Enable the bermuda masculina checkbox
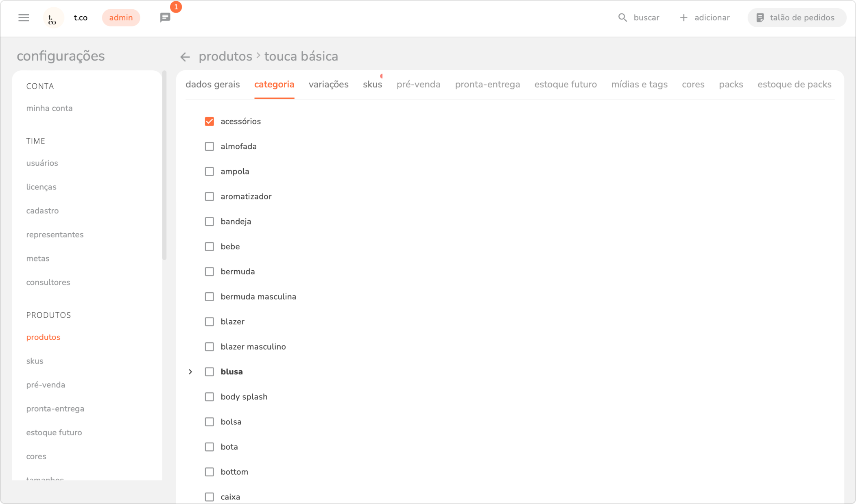The width and height of the screenshot is (856, 504). click(x=209, y=297)
